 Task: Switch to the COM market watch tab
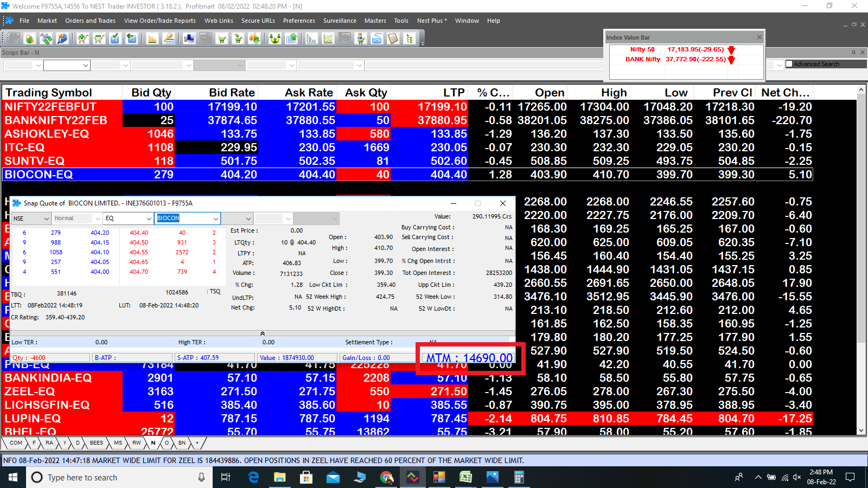click(x=16, y=442)
